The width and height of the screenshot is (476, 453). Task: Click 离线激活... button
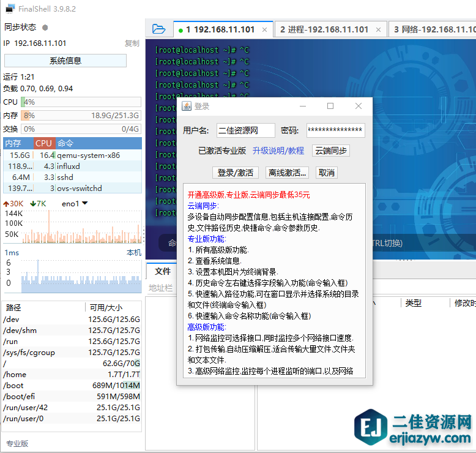coord(287,173)
